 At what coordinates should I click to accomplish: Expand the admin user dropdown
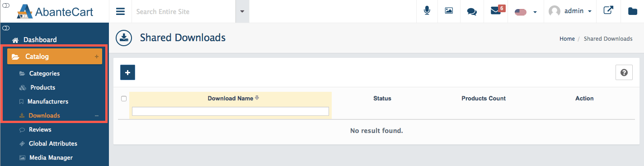coord(570,11)
